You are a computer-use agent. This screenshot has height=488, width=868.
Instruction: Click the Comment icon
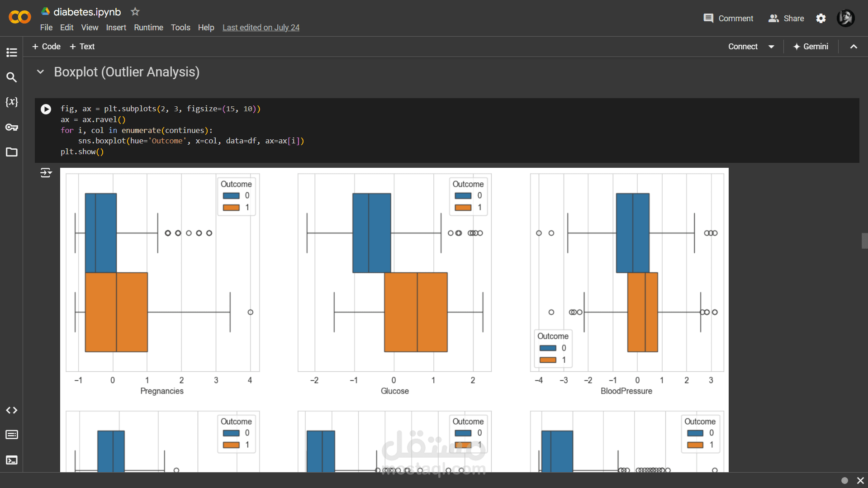708,18
